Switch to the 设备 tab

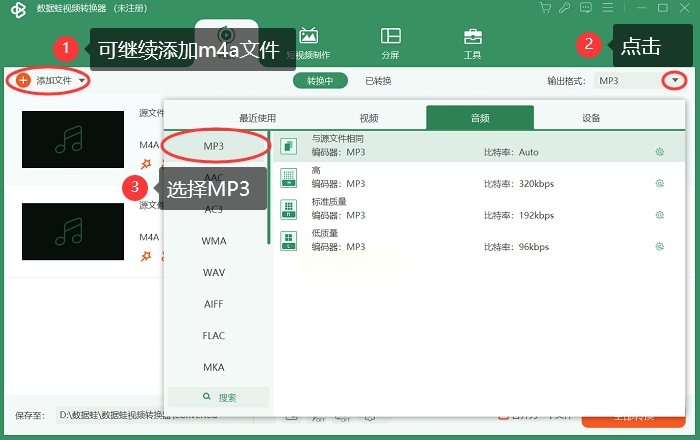(x=591, y=118)
